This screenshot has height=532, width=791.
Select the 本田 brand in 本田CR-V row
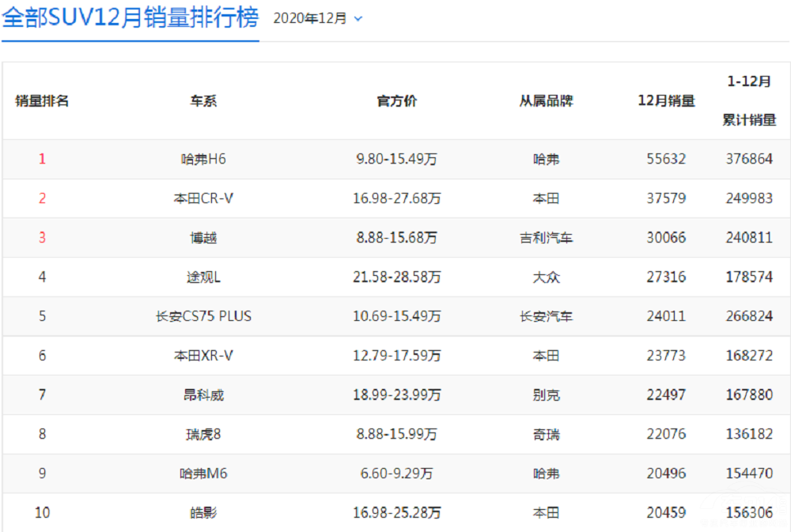[x=547, y=198]
